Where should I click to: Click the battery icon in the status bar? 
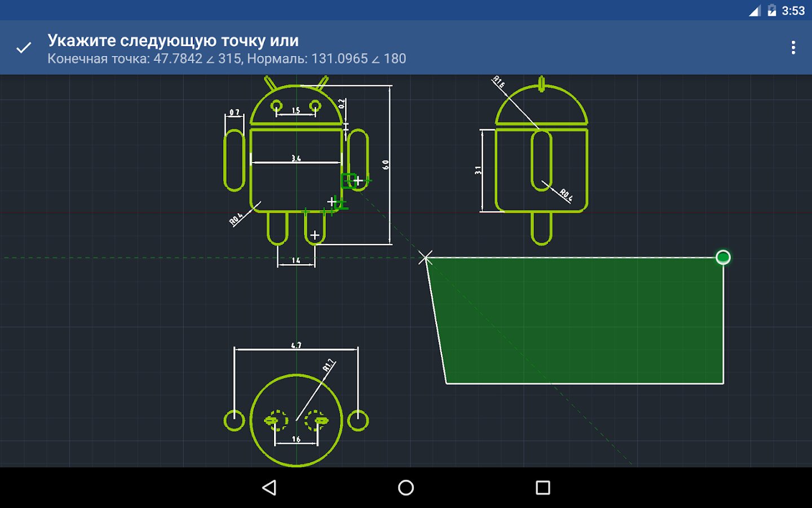[x=771, y=11]
